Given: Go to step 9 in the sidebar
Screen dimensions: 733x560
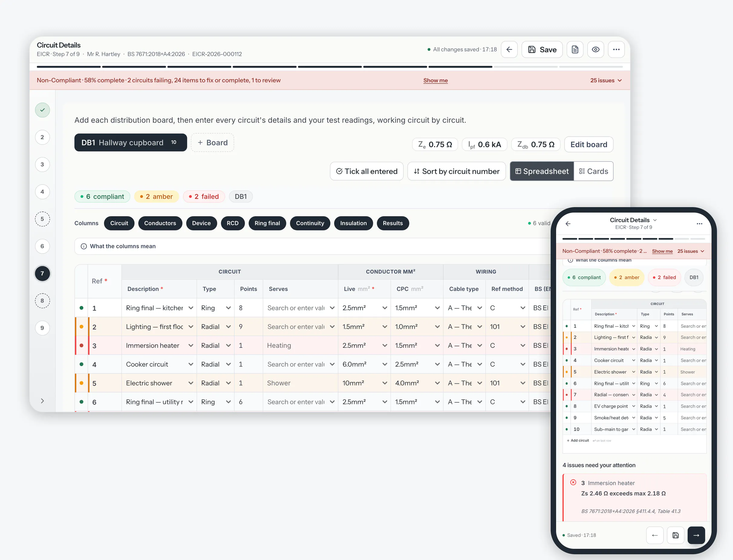Looking at the screenshot, I should pyautogui.click(x=42, y=328).
